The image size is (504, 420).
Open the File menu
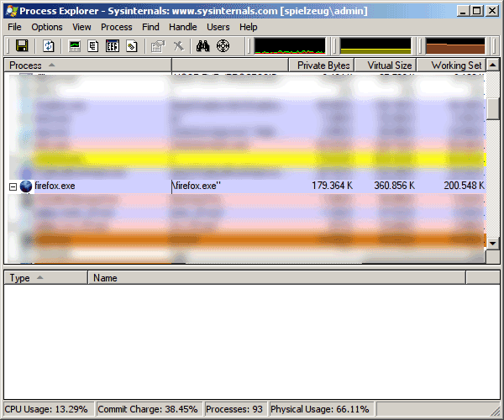(x=14, y=27)
